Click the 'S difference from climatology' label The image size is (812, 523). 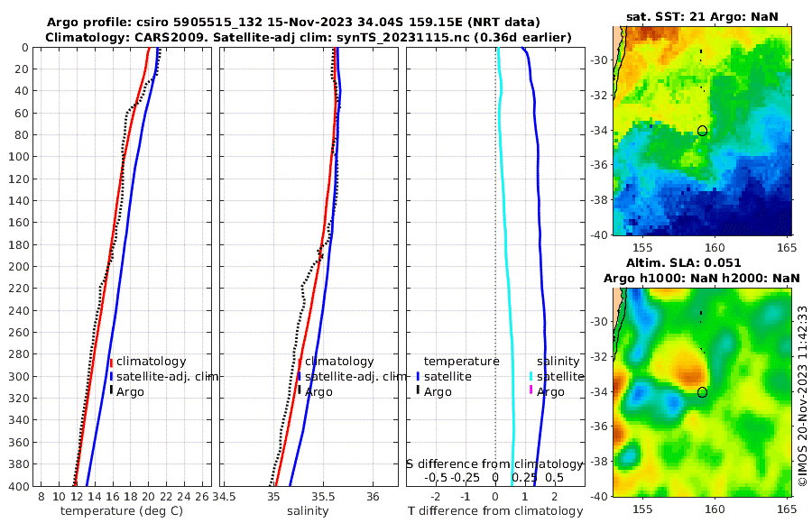494,463
